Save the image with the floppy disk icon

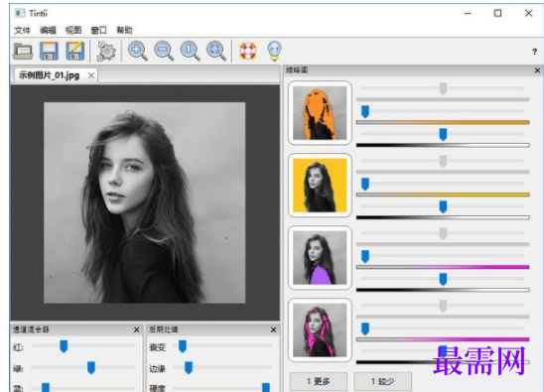click(49, 51)
